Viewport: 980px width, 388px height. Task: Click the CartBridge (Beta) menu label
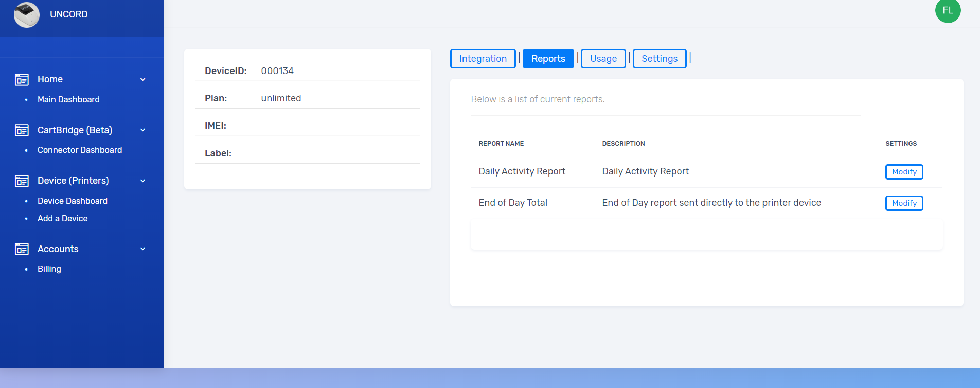pyautogui.click(x=75, y=130)
